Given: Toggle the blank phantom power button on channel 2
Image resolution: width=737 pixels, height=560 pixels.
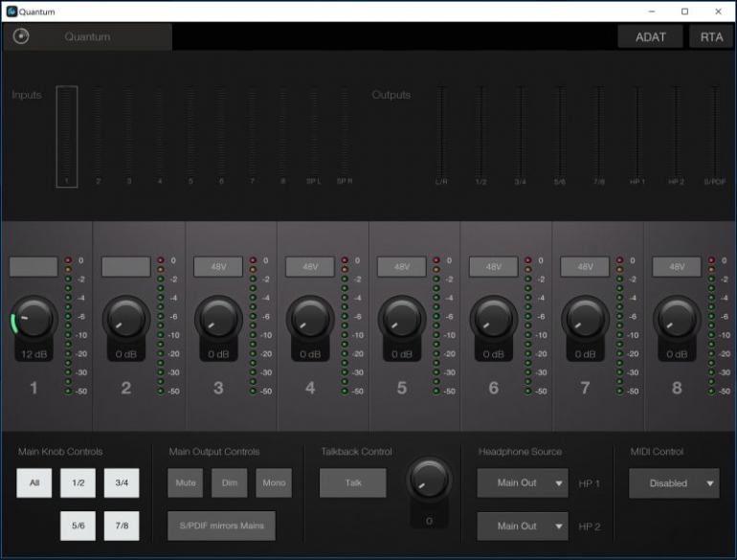Looking at the screenshot, I should coord(126,267).
